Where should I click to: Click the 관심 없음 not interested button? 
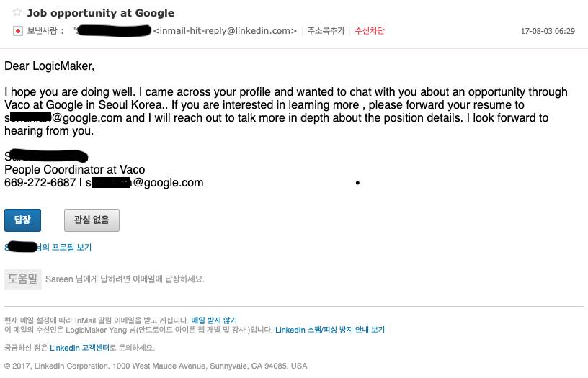pyautogui.click(x=92, y=220)
